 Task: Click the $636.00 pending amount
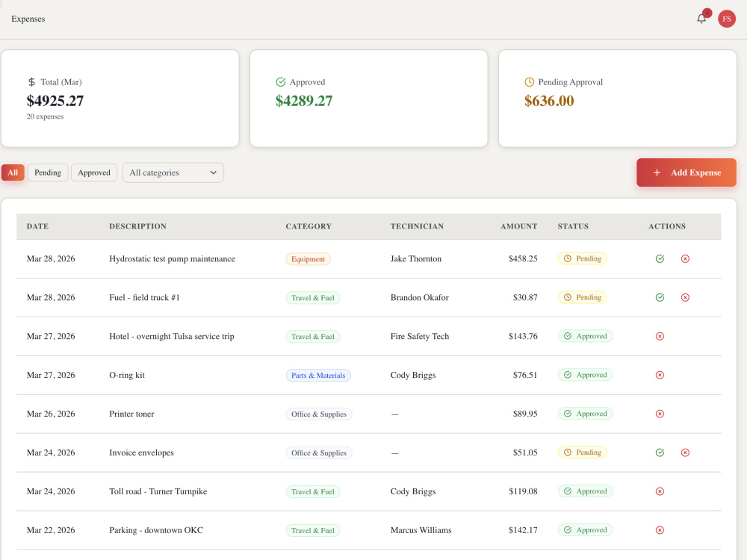549,101
